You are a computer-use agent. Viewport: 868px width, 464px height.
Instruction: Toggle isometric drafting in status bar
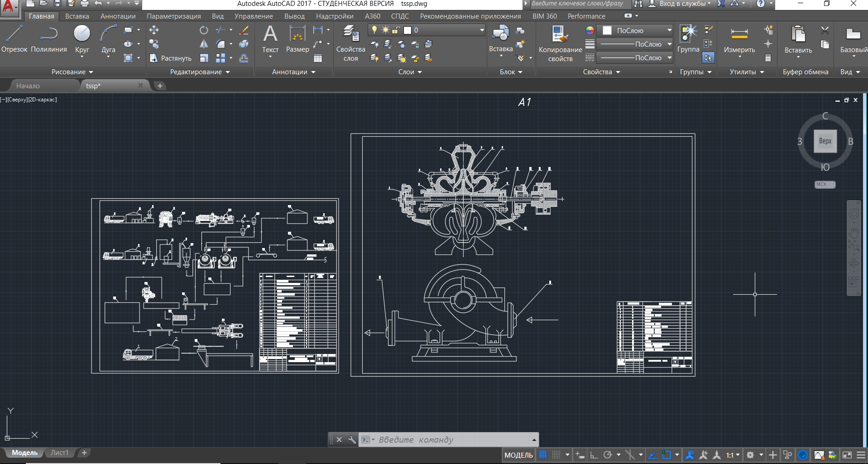pos(630,455)
